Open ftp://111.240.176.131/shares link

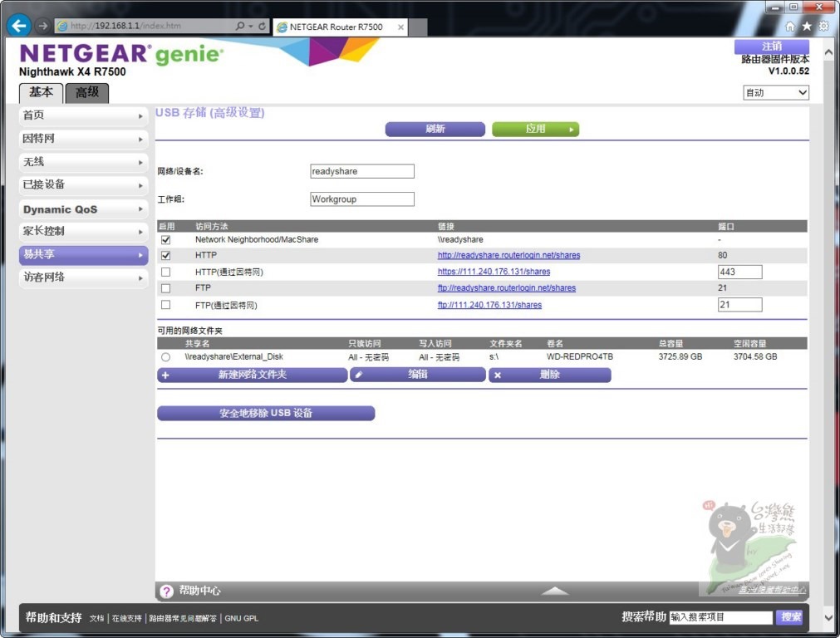489,305
